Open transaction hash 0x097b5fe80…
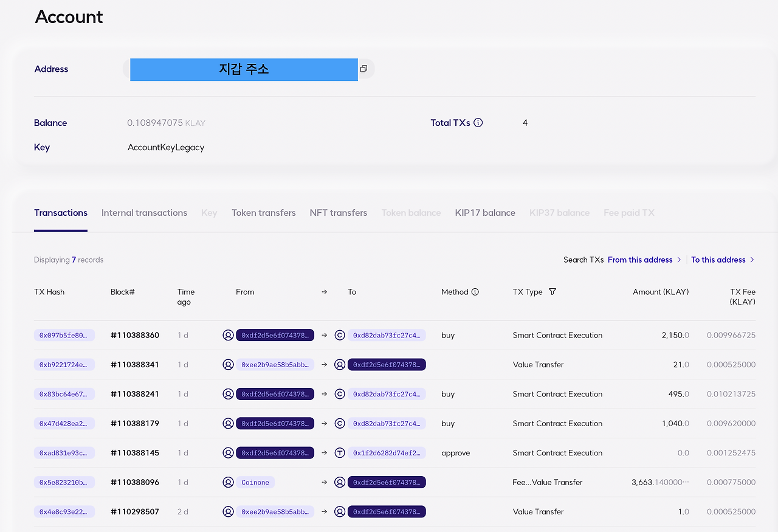 pos(64,335)
